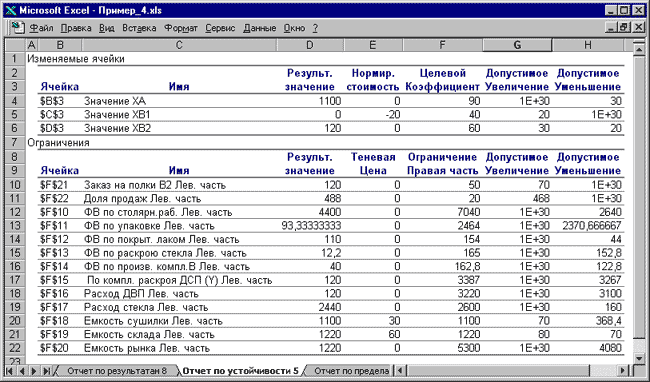Switch to Отчет по результатам 8 sheet
The image size is (650, 382).
click(116, 370)
